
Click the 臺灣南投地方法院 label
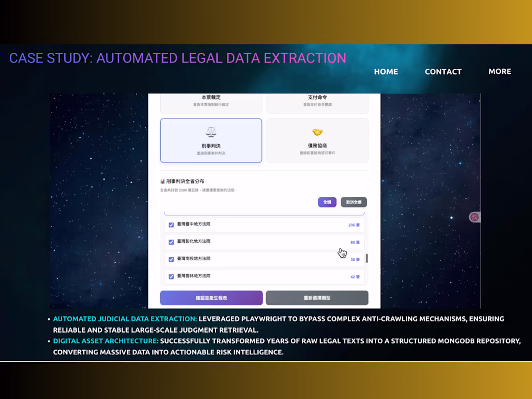pyautogui.click(x=194, y=259)
